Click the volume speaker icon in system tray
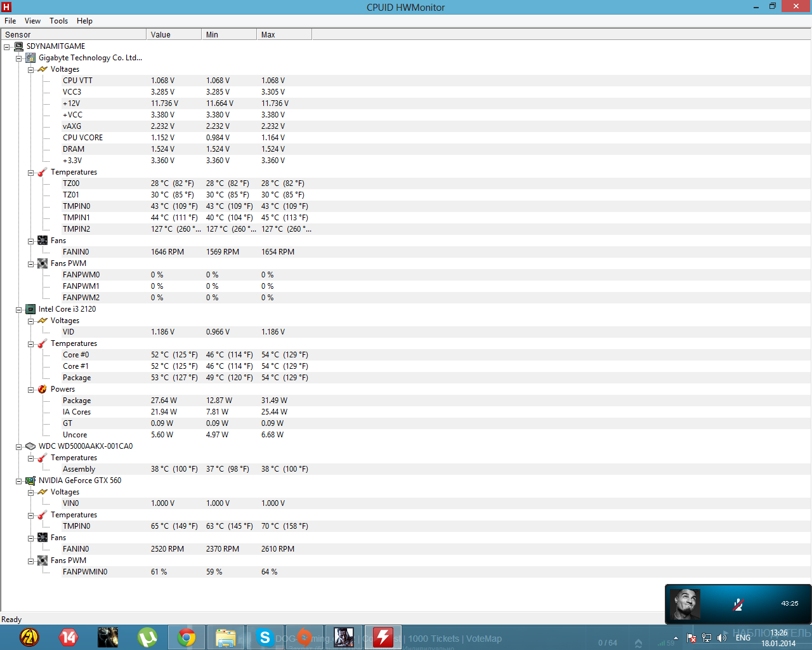This screenshot has width=812, height=650. [x=722, y=638]
